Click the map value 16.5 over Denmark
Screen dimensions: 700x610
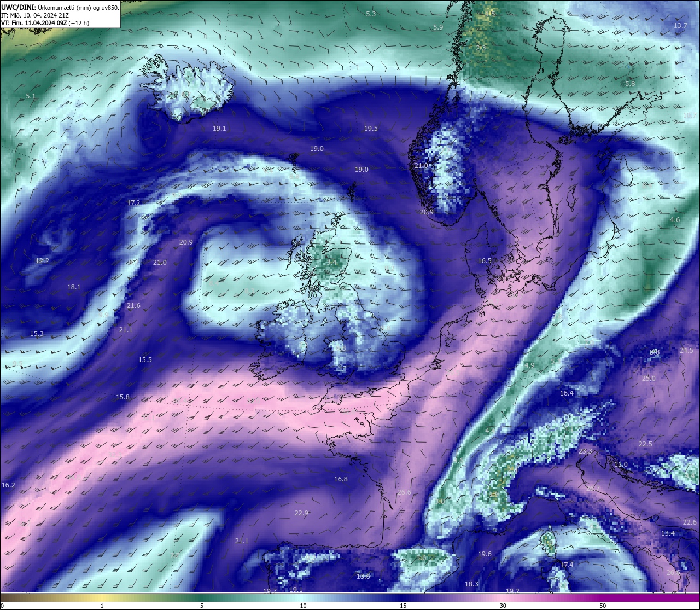pyautogui.click(x=485, y=261)
